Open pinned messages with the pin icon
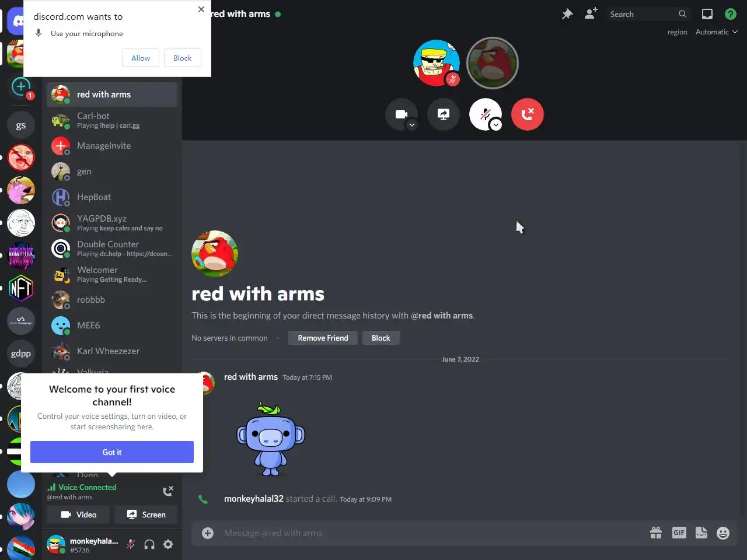The height and width of the screenshot is (560, 747). pyautogui.click(x=567, y=14)
